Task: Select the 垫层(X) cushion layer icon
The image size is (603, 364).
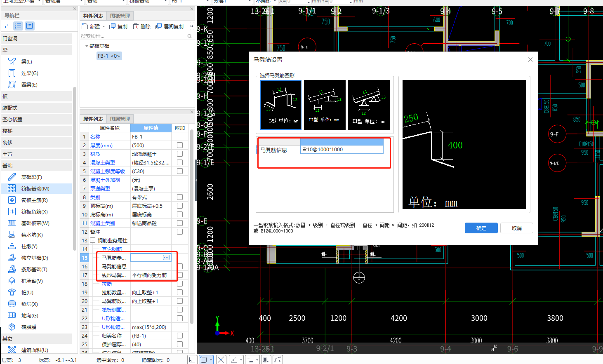Action: (12, 304)
